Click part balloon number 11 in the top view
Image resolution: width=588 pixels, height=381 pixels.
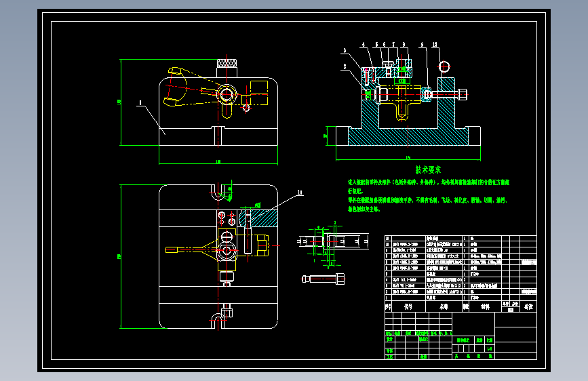tap(300, 193)
